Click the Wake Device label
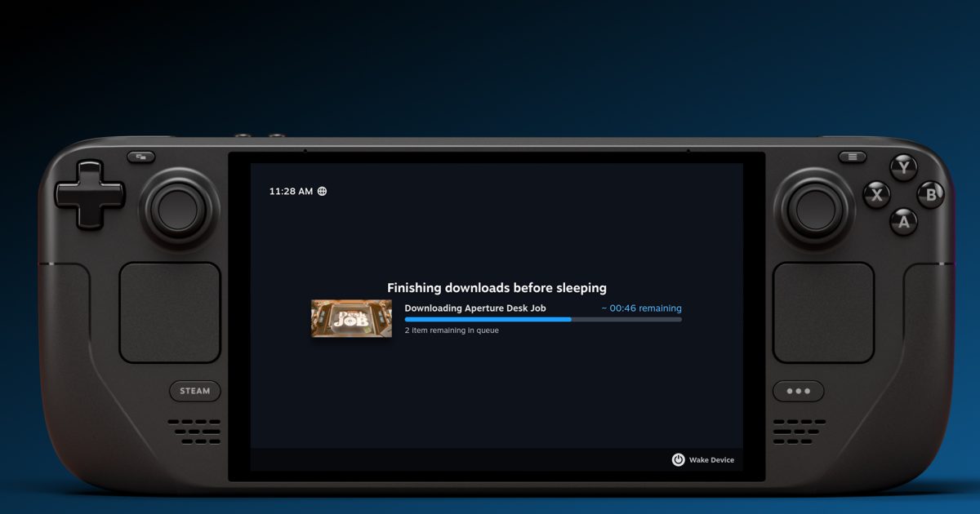Viewport: 980px width, 514px height. 711,460
